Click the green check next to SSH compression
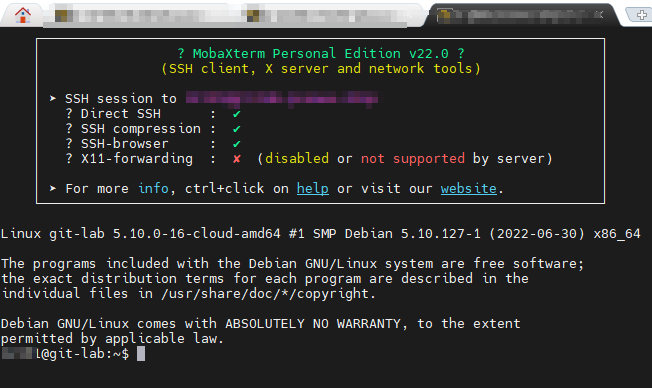 237,129
